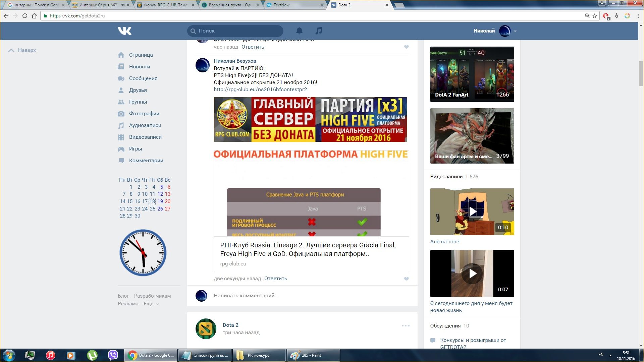Bookmark the page with the star icon
This screenshot has width=644, height=362.
595,16
